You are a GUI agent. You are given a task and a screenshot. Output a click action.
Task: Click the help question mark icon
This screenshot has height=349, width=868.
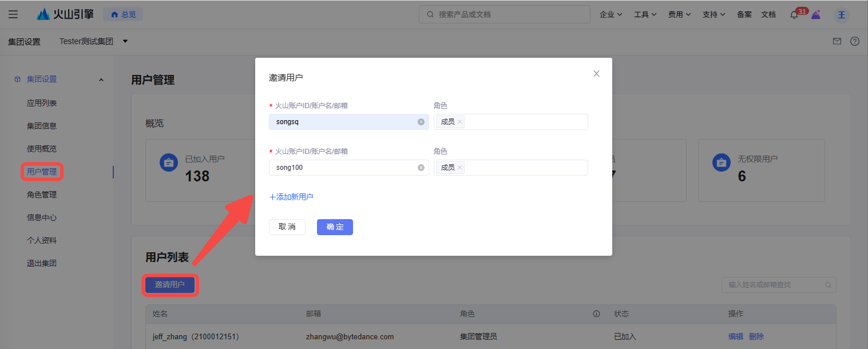pos(854,41)
